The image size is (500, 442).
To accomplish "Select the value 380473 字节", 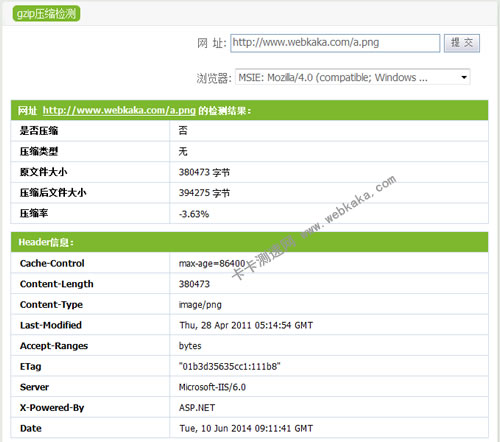I will (204, 172).
